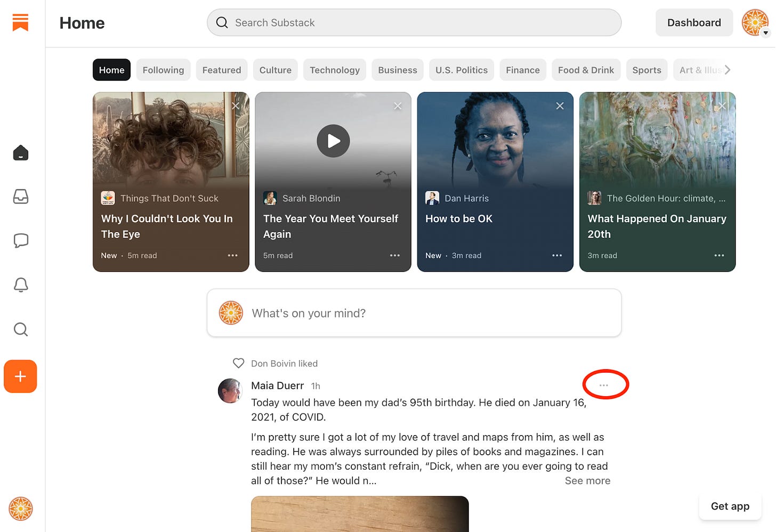Click the 1h timestamp on Maia's post
Viewport: 776px width, 532px height.
[316, 386]
